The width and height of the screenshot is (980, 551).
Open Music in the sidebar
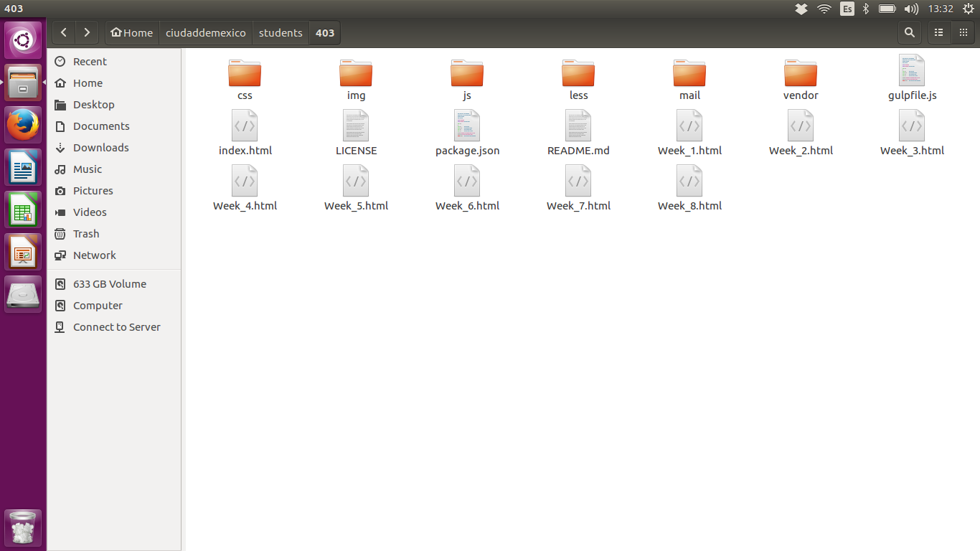115,169
